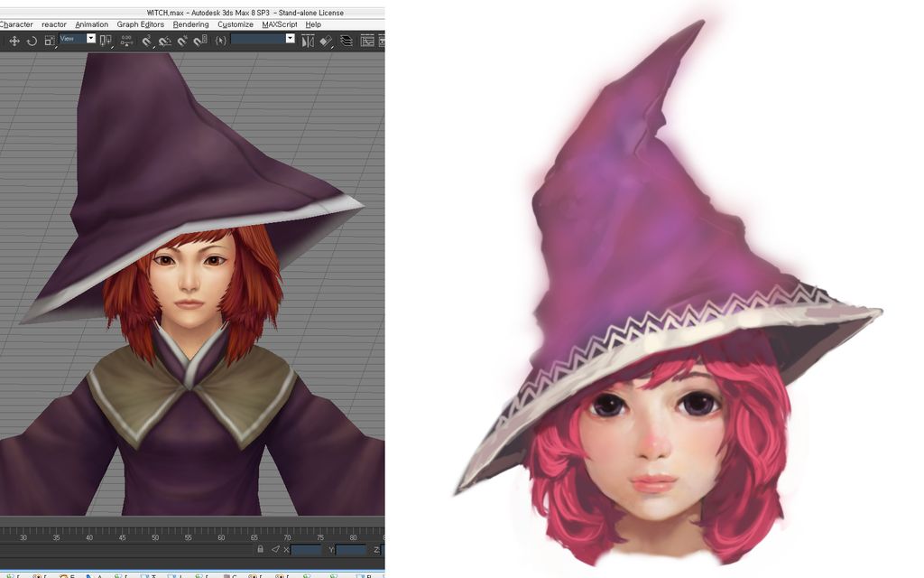Toggle Select and Manipulate icon
Image resolution: width=924 pixels, height=578 pixels.
coord(126,41)
